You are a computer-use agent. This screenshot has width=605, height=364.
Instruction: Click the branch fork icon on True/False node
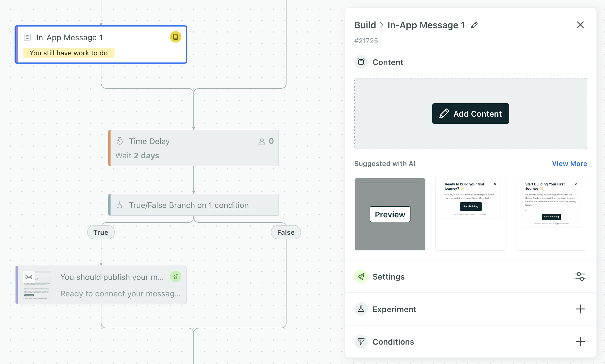(x=120, y=205)
